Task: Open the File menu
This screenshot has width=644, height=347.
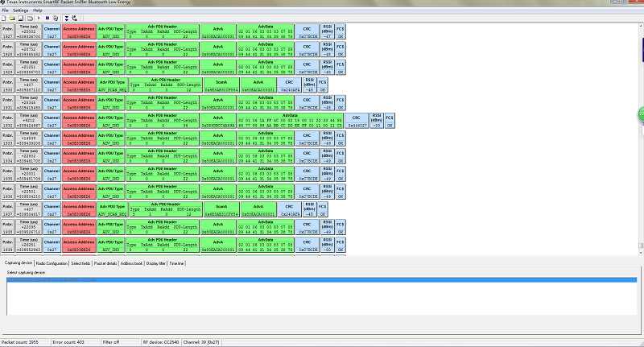Action: pyautogui.click(x=5, y=10)
